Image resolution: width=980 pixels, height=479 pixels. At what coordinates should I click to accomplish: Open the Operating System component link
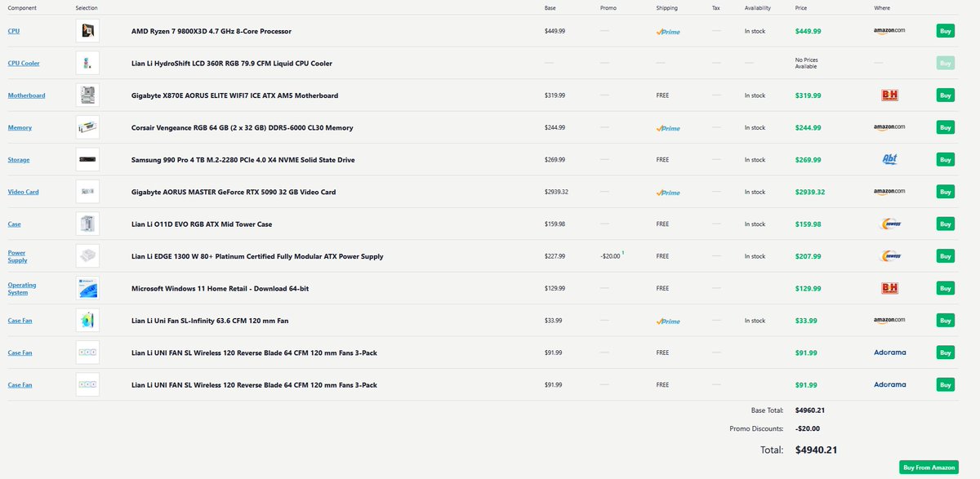tap(22, 288)
